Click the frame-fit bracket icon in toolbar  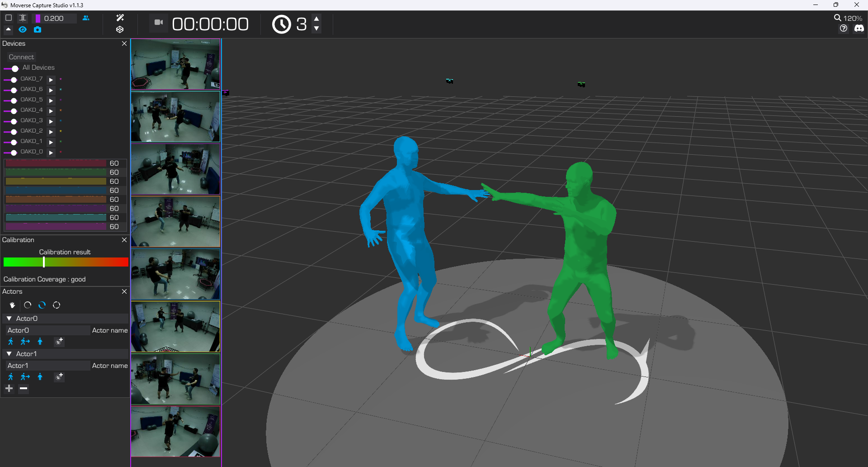click(x=23, y=18)
